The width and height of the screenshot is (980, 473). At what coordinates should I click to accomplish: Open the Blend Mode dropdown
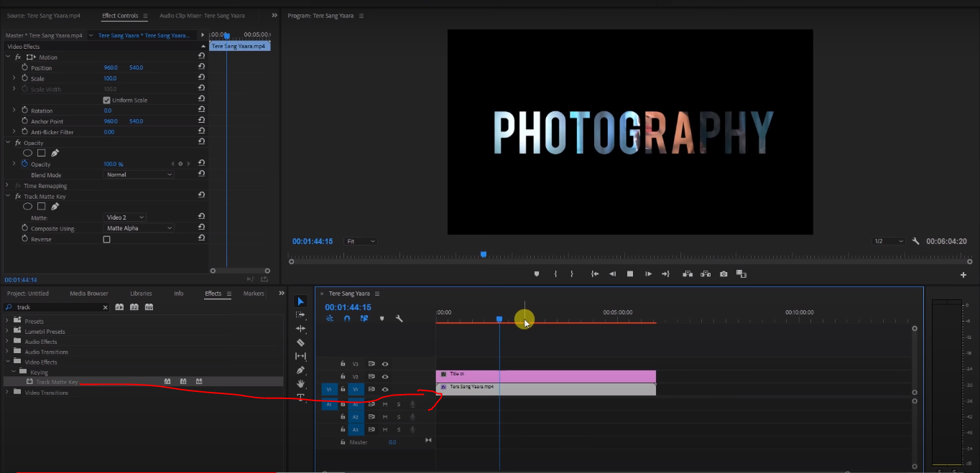139,174
